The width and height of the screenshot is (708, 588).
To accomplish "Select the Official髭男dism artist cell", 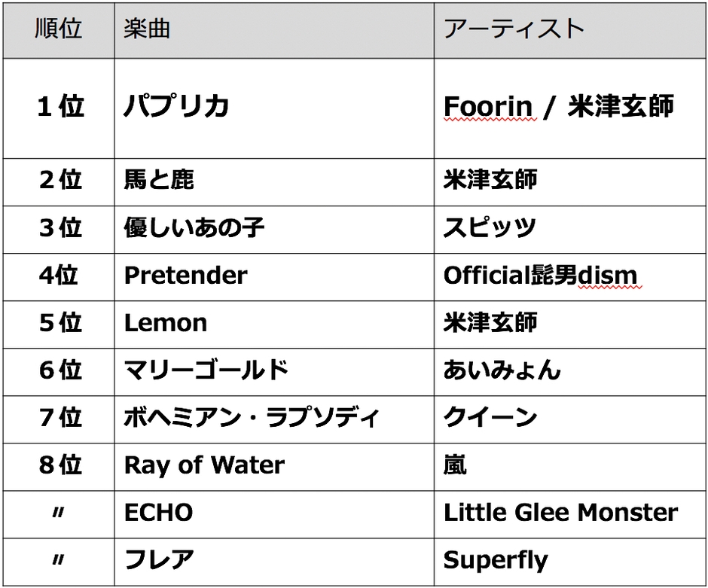I will click(540, 276).
